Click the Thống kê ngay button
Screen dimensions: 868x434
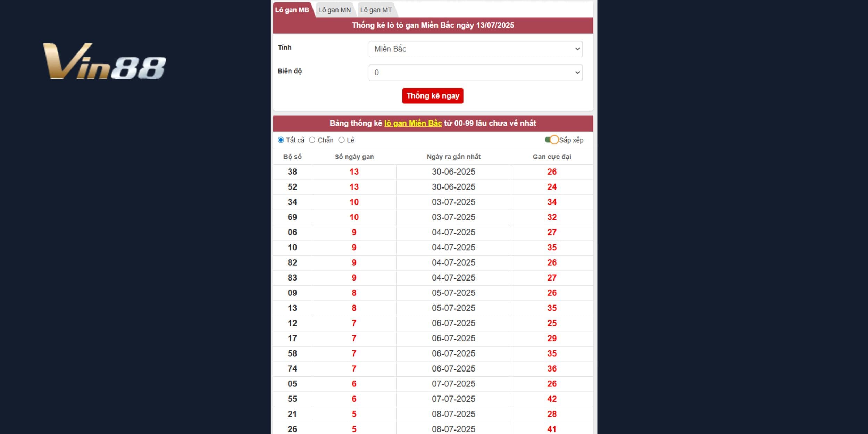(x=433, y=96)
